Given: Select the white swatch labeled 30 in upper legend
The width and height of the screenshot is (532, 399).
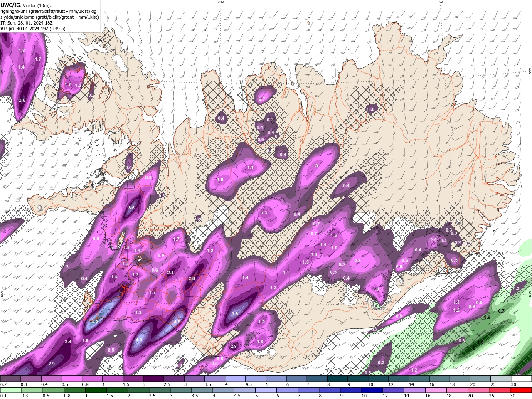Looking at the screenshot, I should 521,379.
